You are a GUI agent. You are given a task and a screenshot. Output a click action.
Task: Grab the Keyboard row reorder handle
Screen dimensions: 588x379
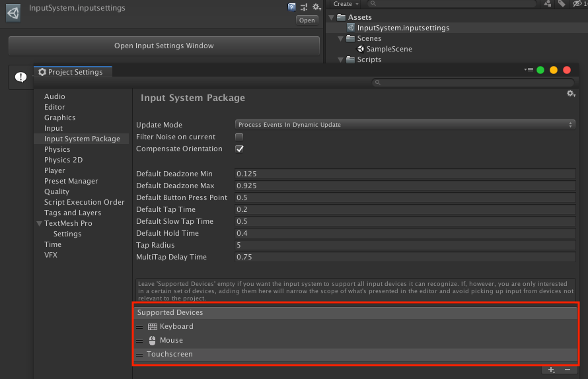(x=139, y=327)
